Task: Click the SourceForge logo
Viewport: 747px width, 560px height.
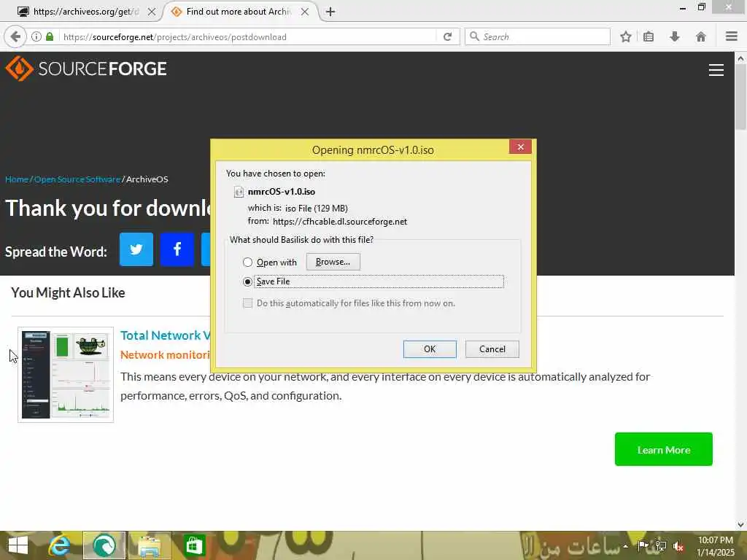Action: click(86, 69)
